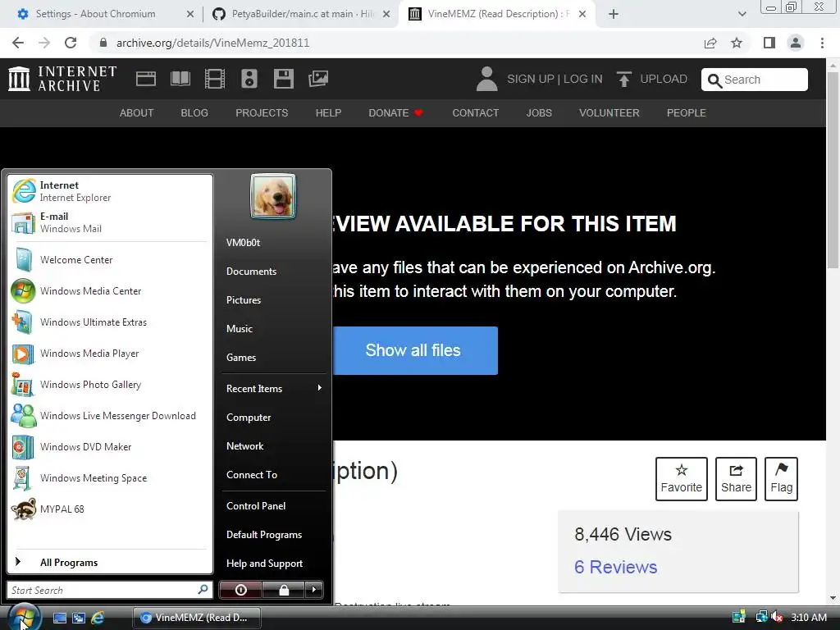This screenshot has height=630, width=840.
Task: Open tab search dropdown arrow
Action: [x=742, y=15]
